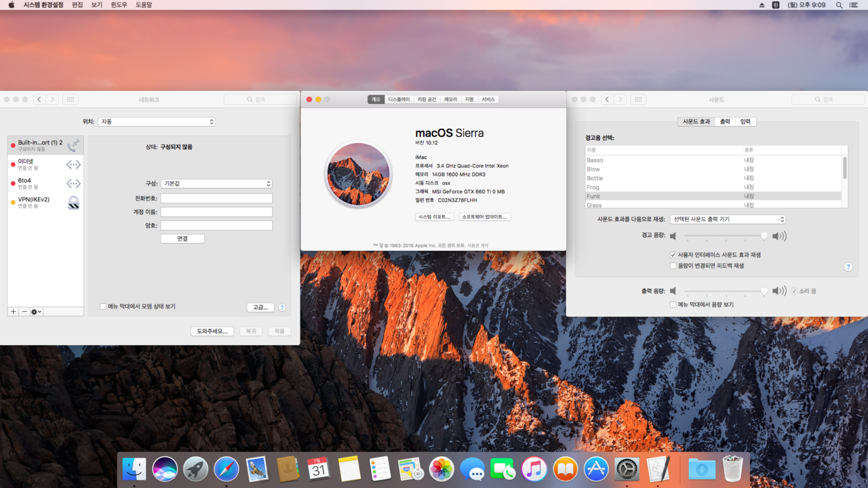Click the password input field

[216, 226]
